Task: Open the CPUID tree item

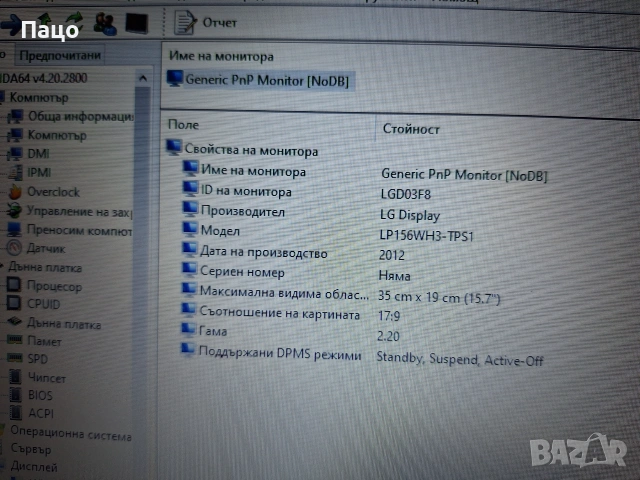Action: pos(34,304)
